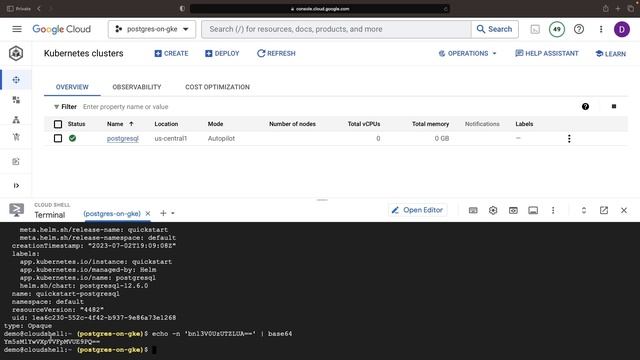Click the Web Preview icon in Cloud Shell
The height and width of the screenshot is (360, 640).
(513, 210)
